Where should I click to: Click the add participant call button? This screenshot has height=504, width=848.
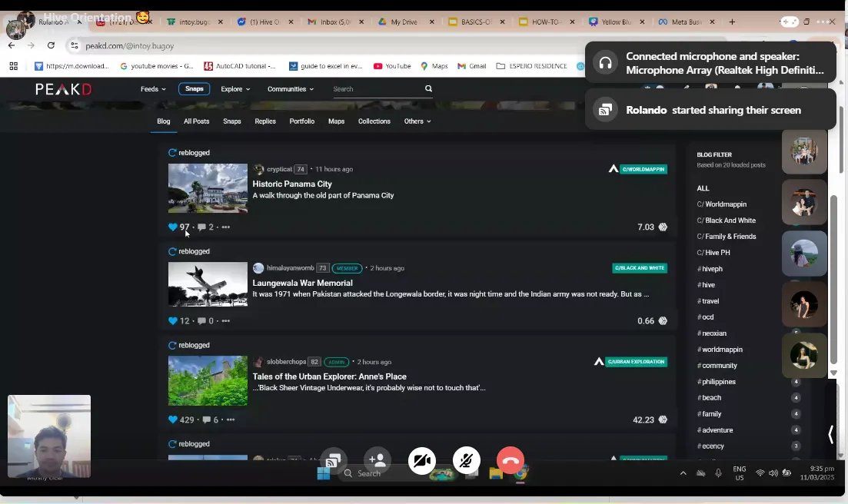click(x=377, y=461)
